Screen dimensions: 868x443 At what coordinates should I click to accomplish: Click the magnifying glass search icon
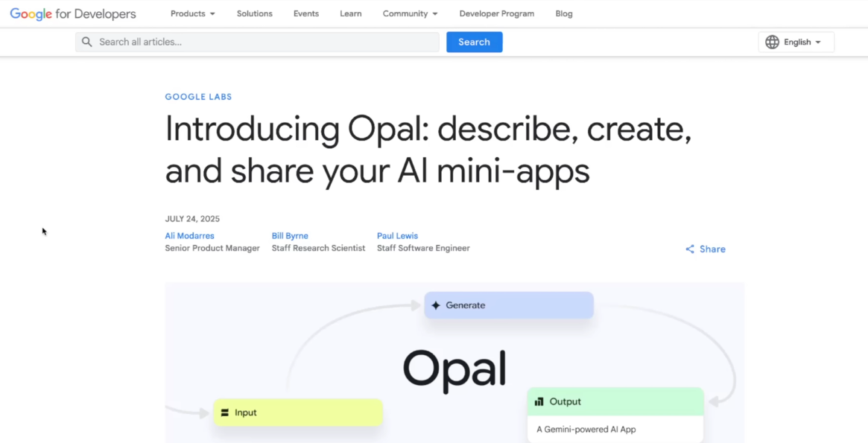(x=87, y=42)
